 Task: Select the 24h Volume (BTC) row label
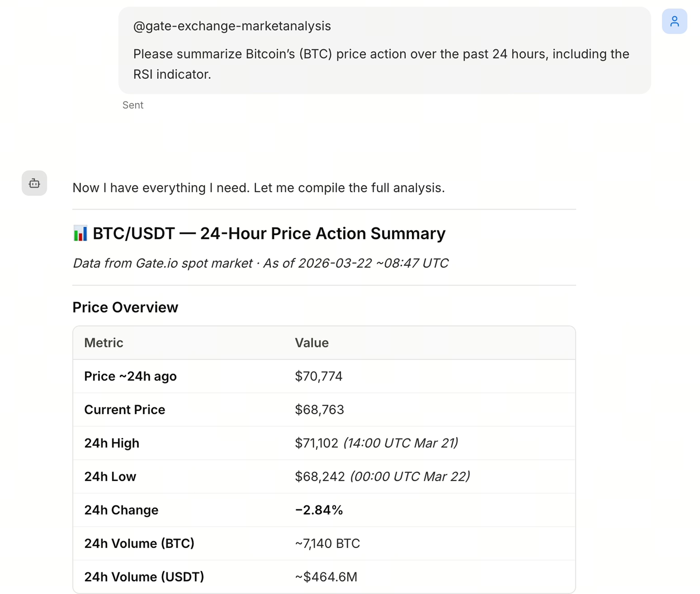(139, 543)
